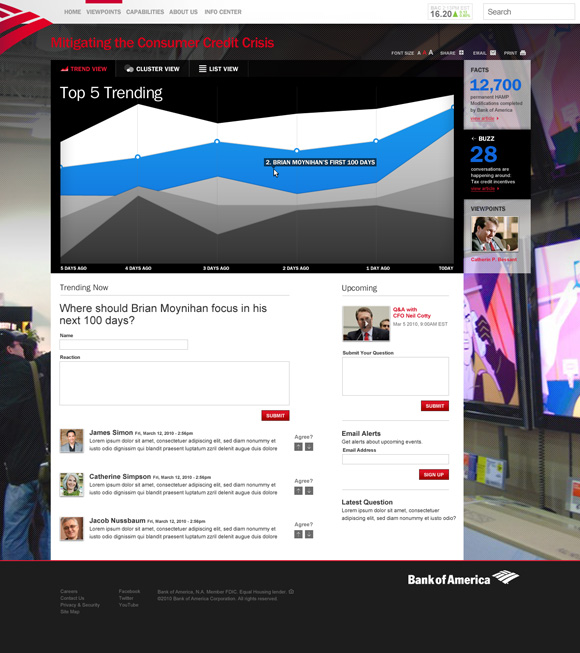The width and height of the screenshot is (580, 653).
Task: Switch to the List View tab
Action: 219,69
